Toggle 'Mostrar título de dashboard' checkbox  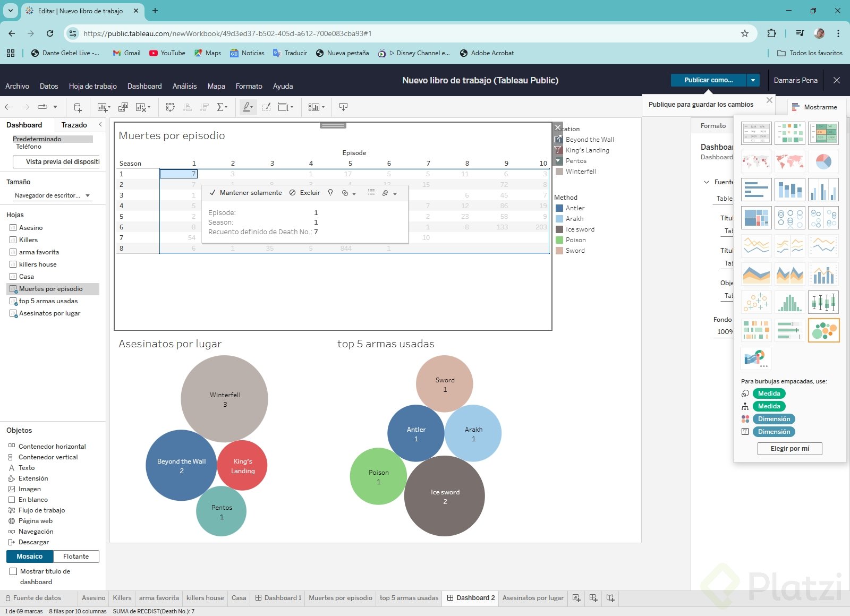(13, 571)
